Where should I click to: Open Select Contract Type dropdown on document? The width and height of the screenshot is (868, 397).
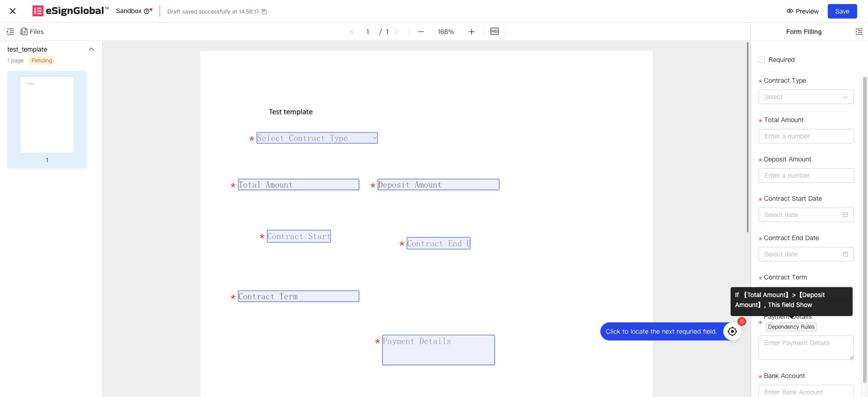click(x=317, y=138)
